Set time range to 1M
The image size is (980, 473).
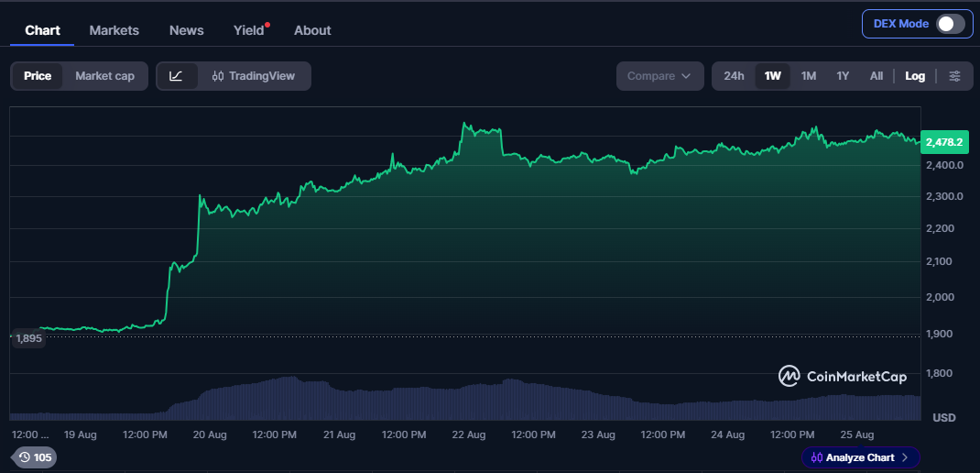point(809,76)
